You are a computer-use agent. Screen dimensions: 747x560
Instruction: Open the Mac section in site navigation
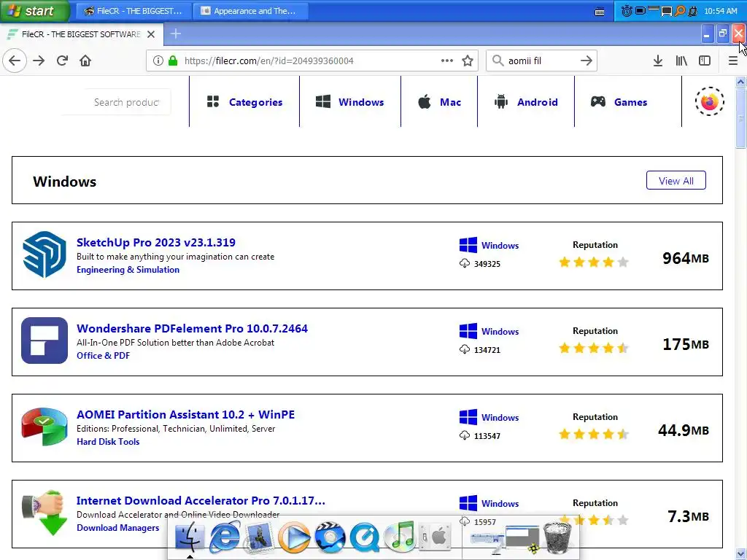[439, 102]
